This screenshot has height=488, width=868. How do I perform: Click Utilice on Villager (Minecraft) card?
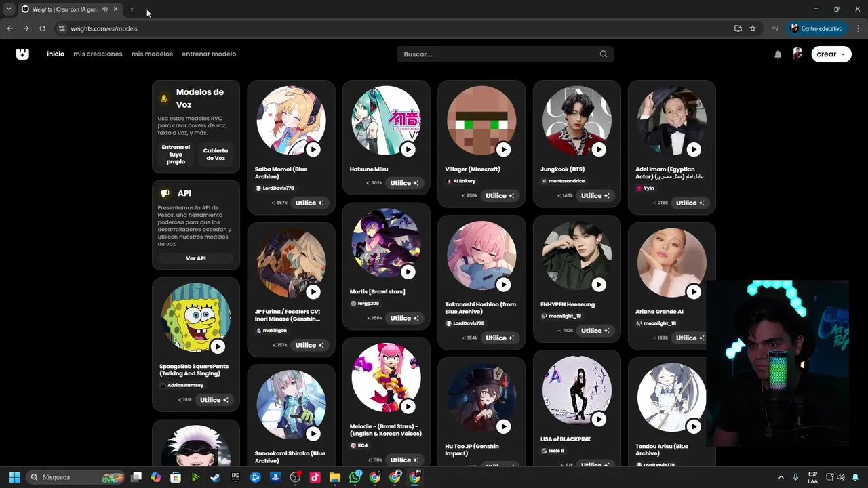click(500, 196)
